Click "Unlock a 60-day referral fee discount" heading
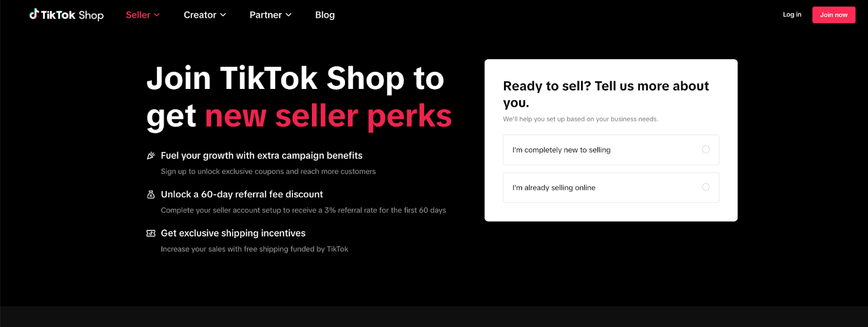This screenshot has height=327, width=868. (242, 194)
